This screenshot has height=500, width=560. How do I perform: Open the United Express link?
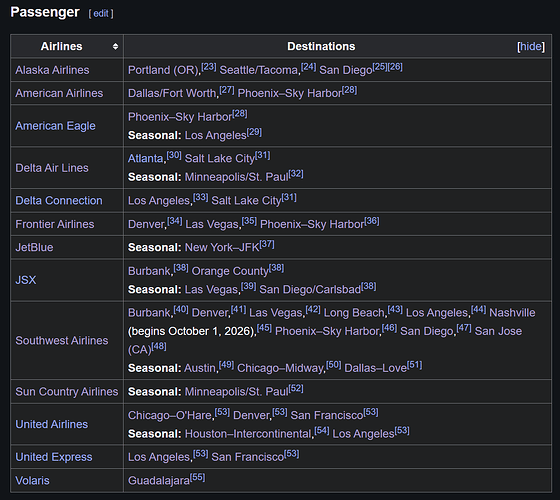(x=54, y=457)
